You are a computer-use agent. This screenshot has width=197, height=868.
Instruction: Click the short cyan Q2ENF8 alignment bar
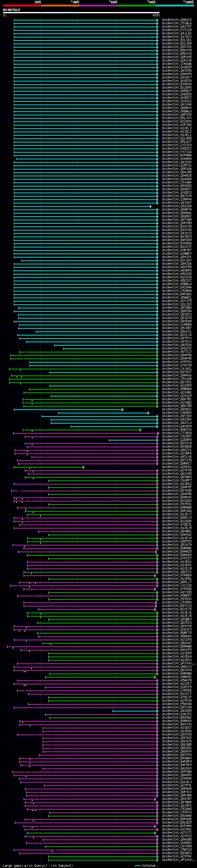click(x=133, y=440)
